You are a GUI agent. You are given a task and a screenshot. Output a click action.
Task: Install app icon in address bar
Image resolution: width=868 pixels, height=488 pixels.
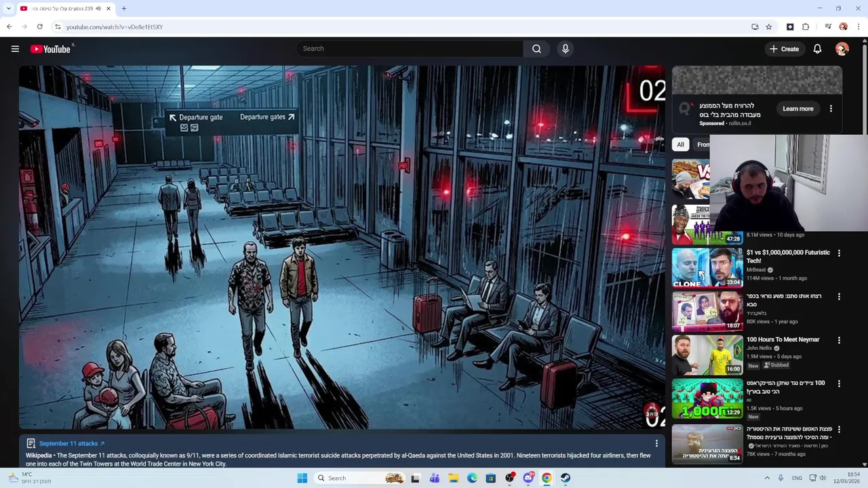pyautogui.click(x=755, y=27)
